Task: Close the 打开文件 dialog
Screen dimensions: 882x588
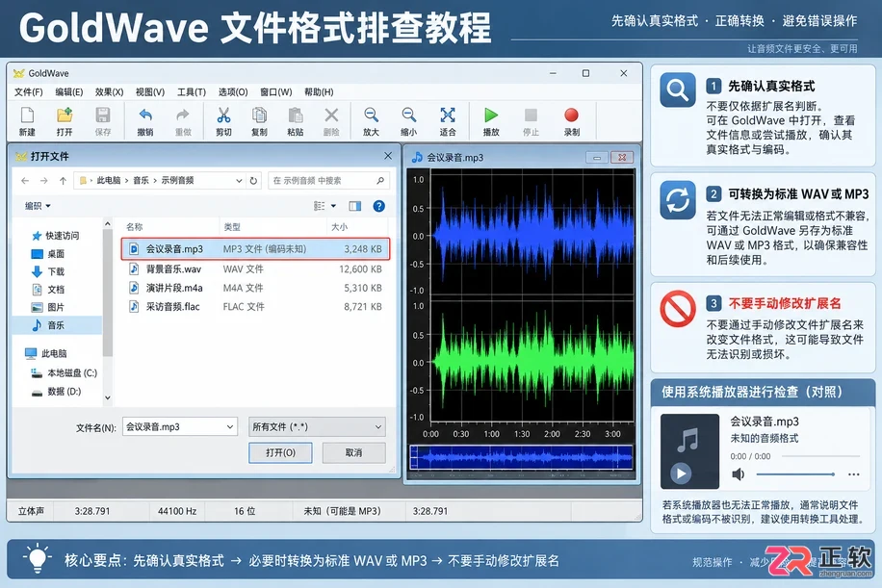Action: pos(388,156)
